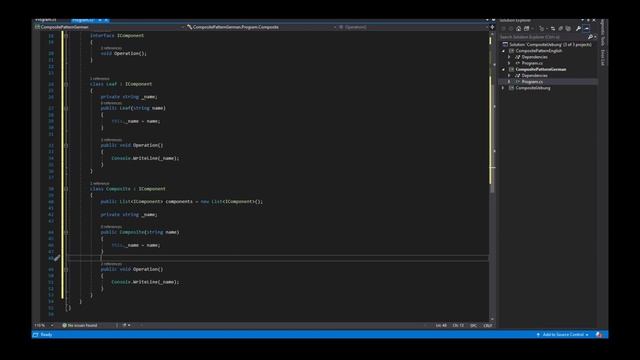Image resolution: width=640 pixels, height=360 pixels.
Task: Select Solution 'CompositeUebung' root node
Action: [550, 44]
